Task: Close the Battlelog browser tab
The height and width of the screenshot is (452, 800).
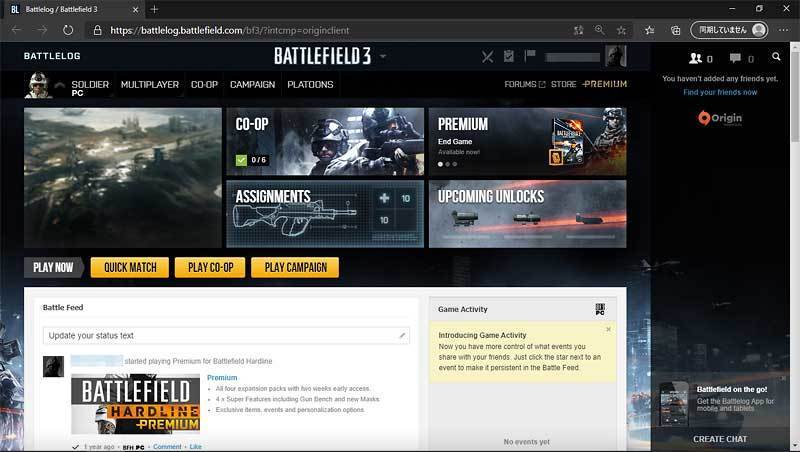Action: (x=135, y=9)
